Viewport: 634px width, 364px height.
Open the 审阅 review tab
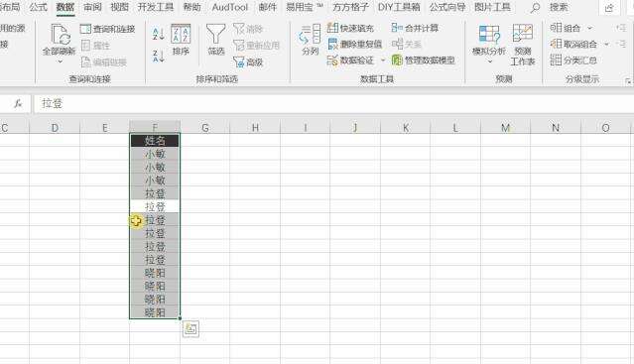[x=92, y=7]
